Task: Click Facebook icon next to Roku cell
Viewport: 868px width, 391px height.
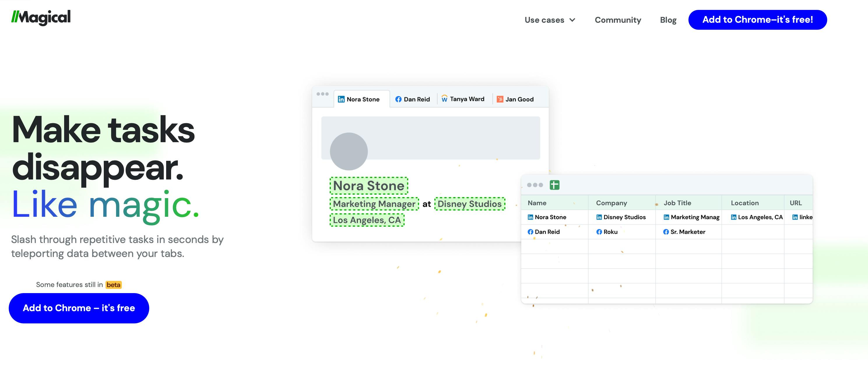Action: tap(599, 232)
